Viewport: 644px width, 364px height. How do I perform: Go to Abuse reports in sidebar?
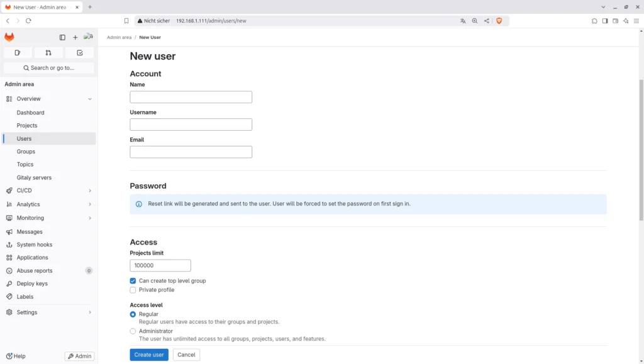pyautogui.click(x=35, y=271)
